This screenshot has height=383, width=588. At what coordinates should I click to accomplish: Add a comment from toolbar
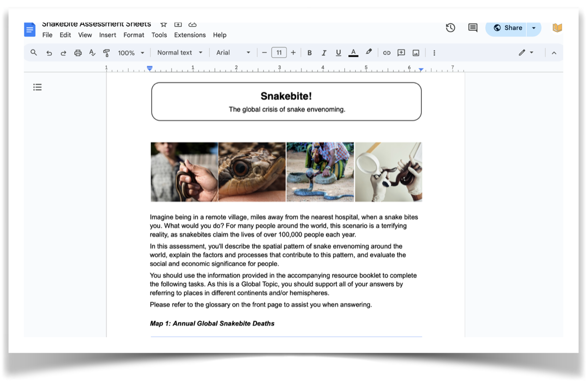click(401, 53)
